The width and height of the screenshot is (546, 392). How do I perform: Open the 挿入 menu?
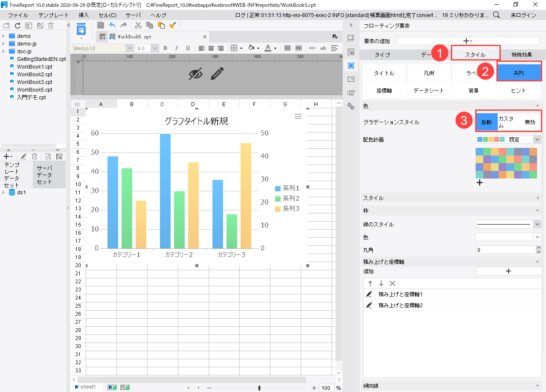point(84,15)
